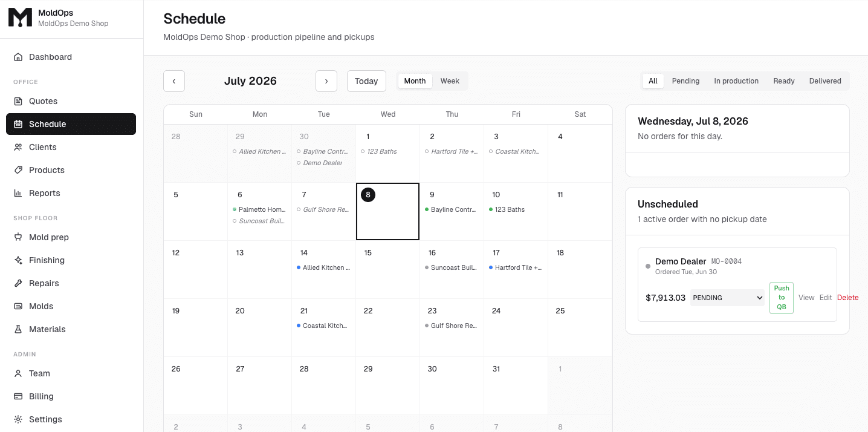Filter orders by In production
The height and width of the screenshot is (432, 868).
(736, 81)
